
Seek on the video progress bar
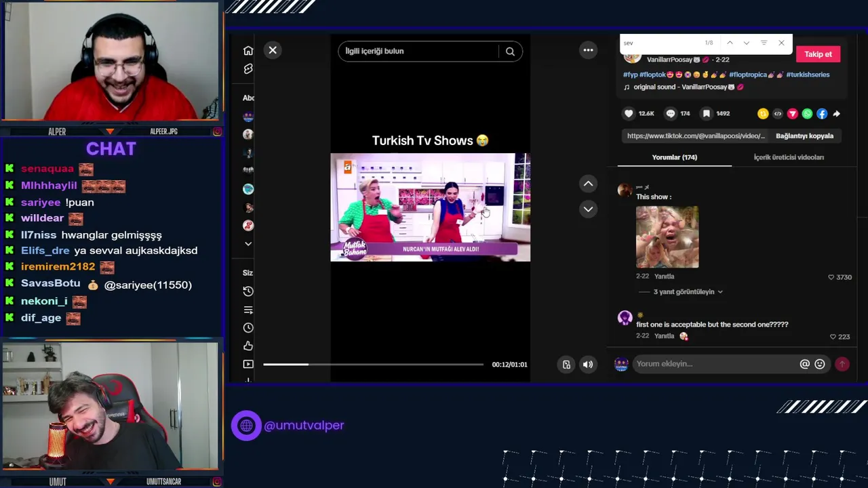click(x=374, y=365)
